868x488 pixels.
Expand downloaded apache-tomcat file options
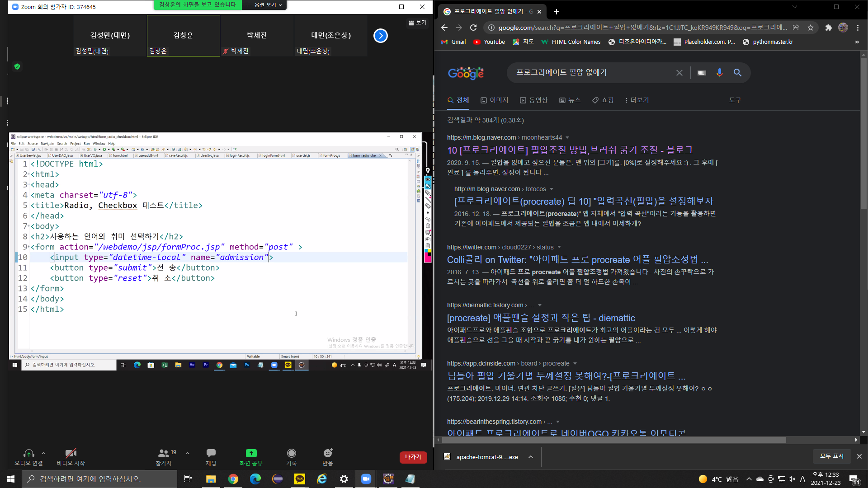[x=531, y=457]
